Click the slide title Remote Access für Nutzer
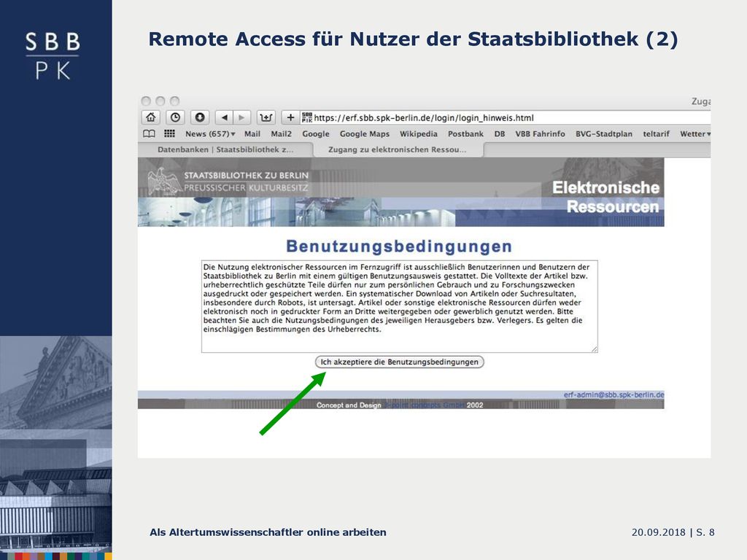The height and width of the screenshot is (560, 747). coord(413,39)
